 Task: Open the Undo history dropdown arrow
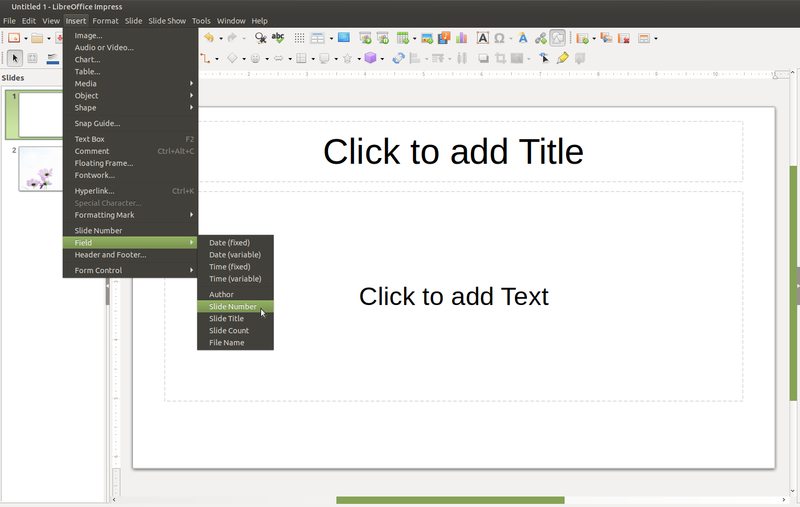[221, 38]
